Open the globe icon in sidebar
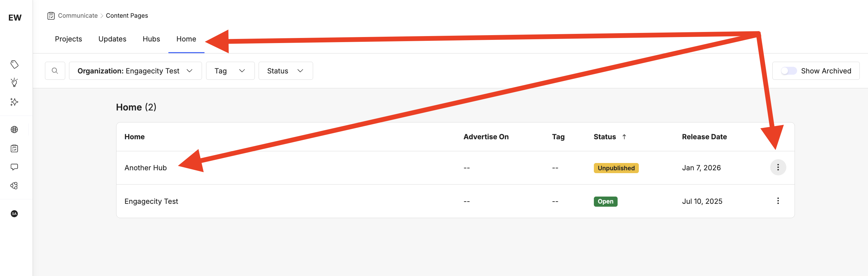868x276 pixels. click(14, 129)
